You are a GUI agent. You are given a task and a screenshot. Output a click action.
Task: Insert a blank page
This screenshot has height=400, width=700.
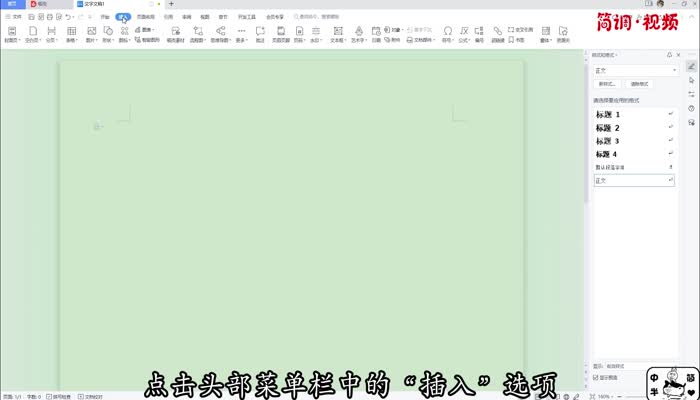(33, 34)
